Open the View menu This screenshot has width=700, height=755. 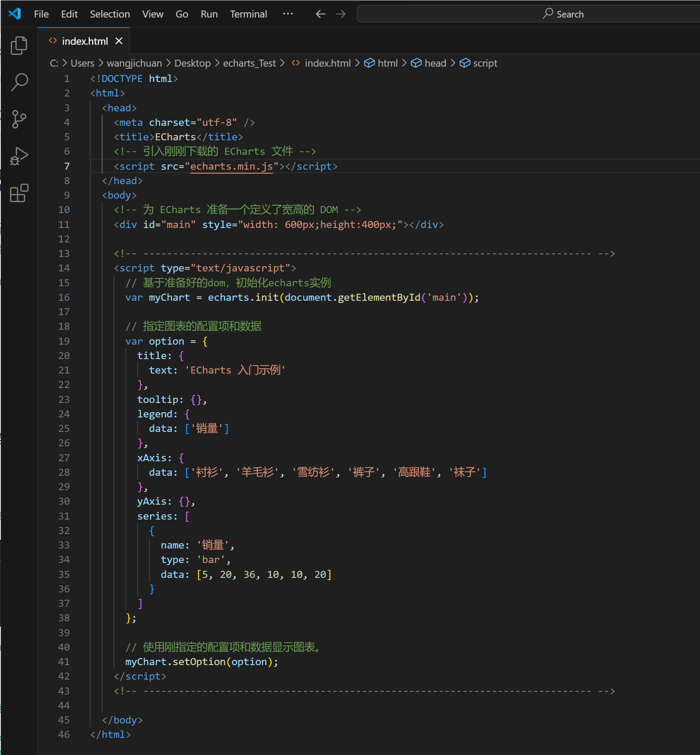click(x=153, y=14)
